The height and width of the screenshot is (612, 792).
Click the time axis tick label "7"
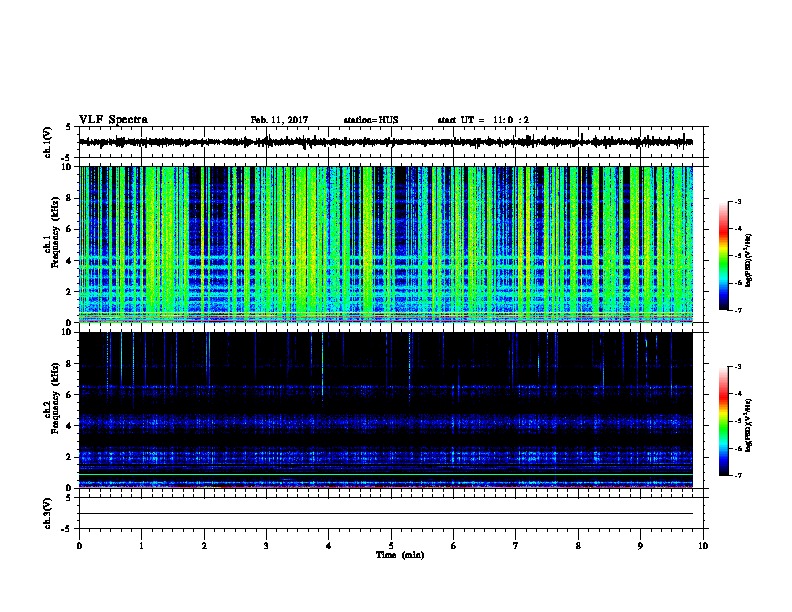click(516, 545)
